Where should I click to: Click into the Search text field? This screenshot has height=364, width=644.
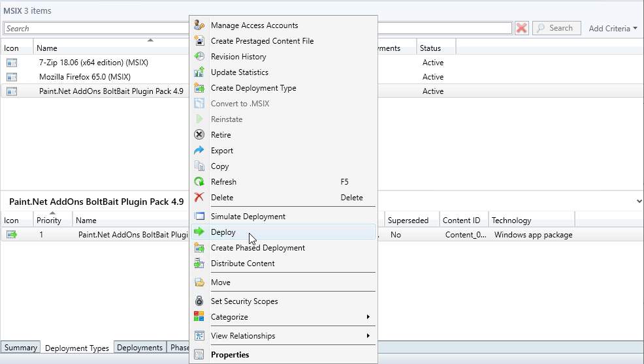(x=98, y=29)
